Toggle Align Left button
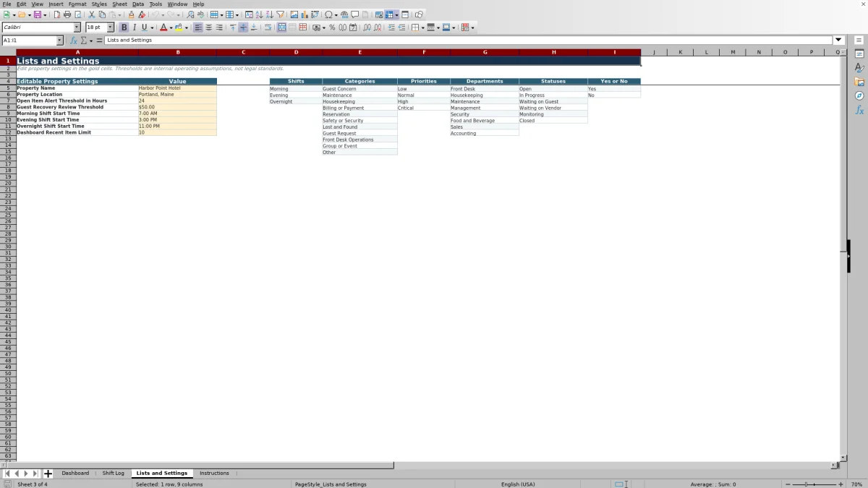This screenshot has height=488, width=868. click(197, 27)
